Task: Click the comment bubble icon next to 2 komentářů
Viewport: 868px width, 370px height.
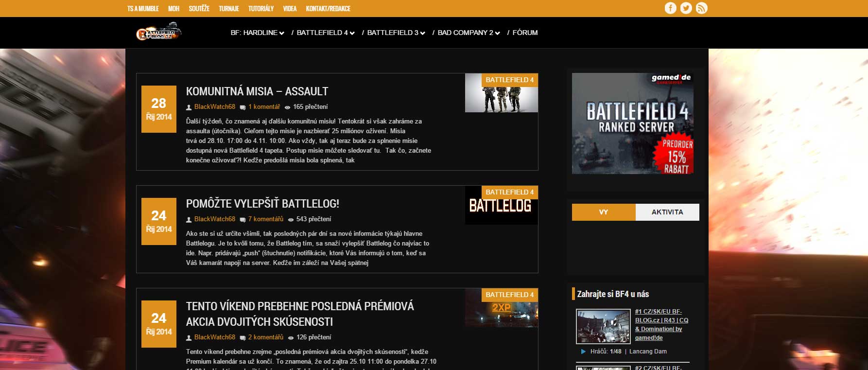Action: 243,337
